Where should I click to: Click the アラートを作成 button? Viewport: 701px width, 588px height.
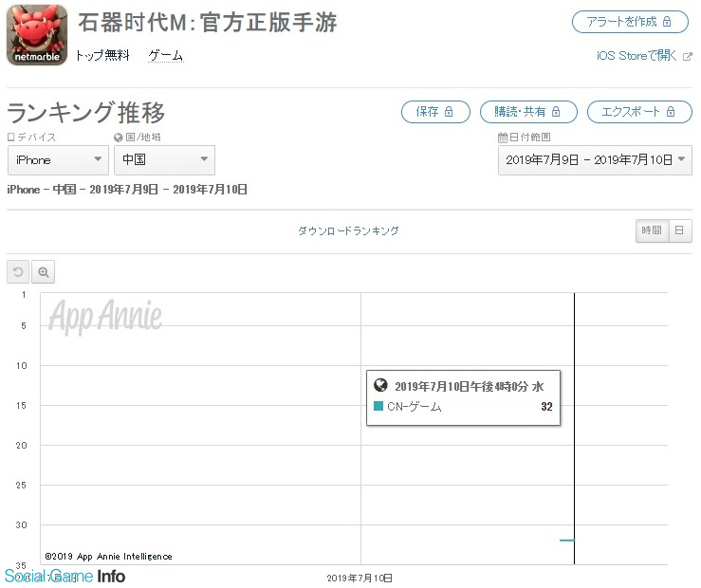pyautogui.click(x=630, y=22)
